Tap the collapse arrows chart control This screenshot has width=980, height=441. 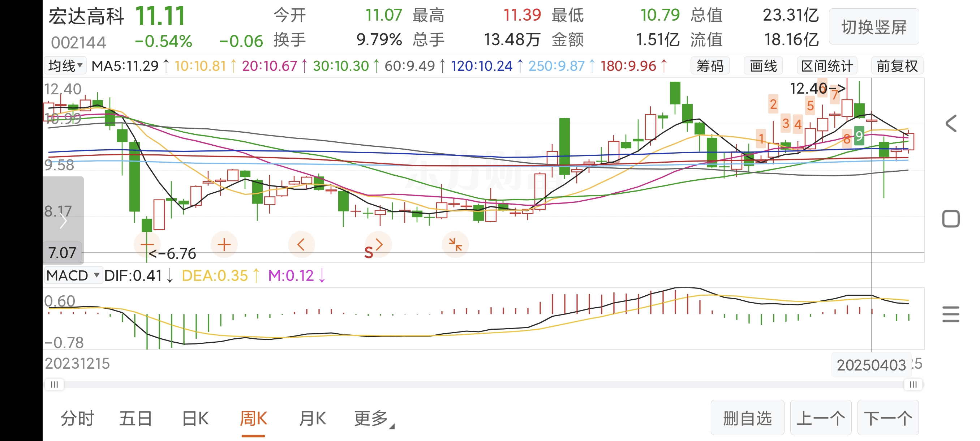click(x=455, y=244)
